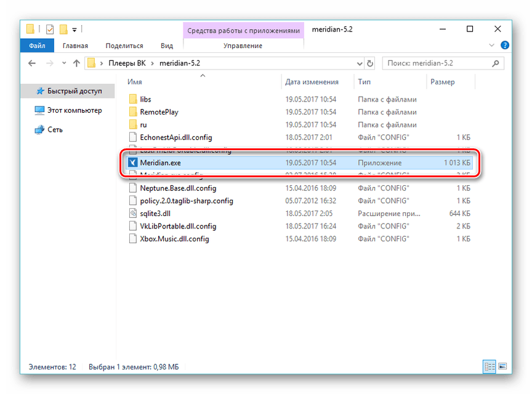
Task: Click date 05.07.2012 16:32 cell
Action: pyautogui.click(x=311, y=201)
